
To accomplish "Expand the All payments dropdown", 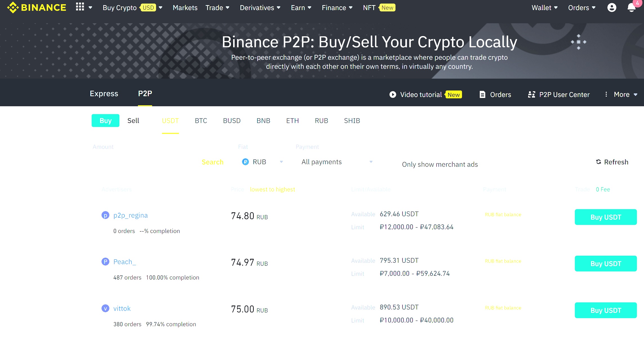I will pyautogui.click(x=337, y=162).
